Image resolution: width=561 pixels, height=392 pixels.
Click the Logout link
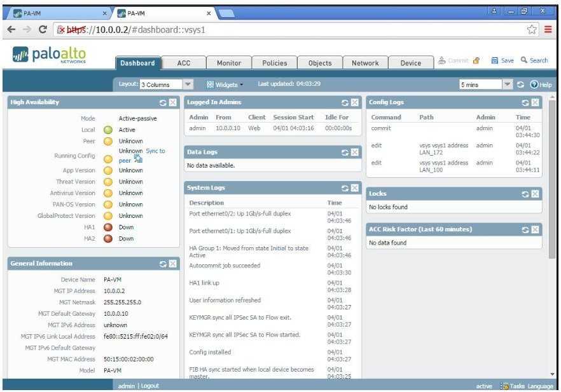149,386
